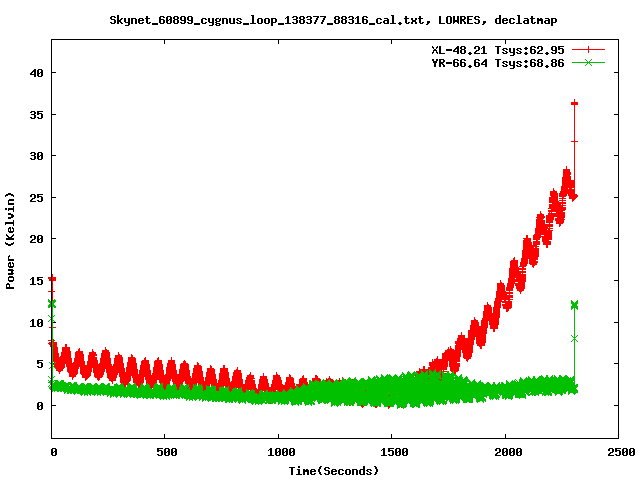Click the green YR legend line sample
Viewport: 640px width, 480px height.
pos(588,63)
